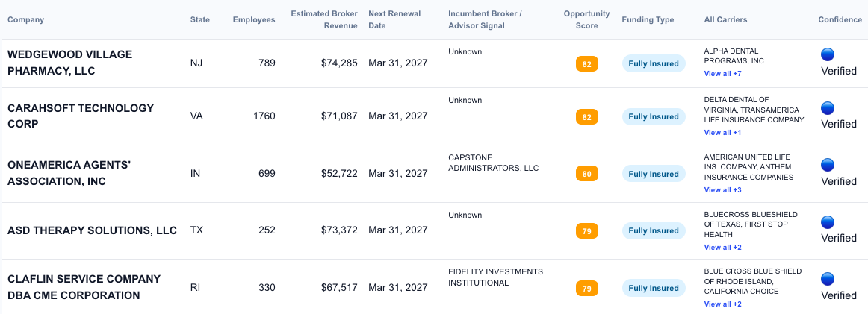Click Wedgewood Village Pharmacy's orange 82 score badge

coord(586,64)
